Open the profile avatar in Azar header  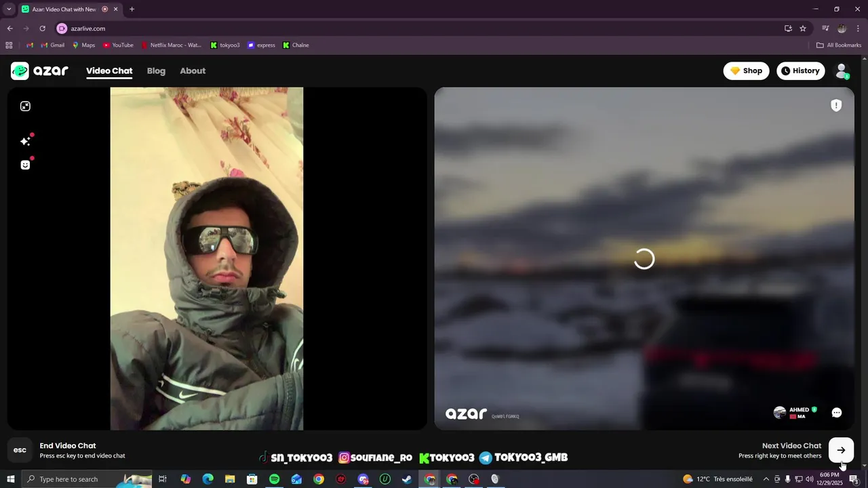[842, 70]
